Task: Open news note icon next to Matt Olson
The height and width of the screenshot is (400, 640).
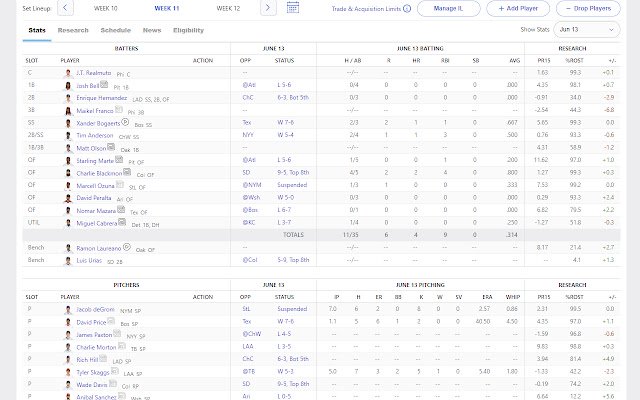Action: coord(111,147)
